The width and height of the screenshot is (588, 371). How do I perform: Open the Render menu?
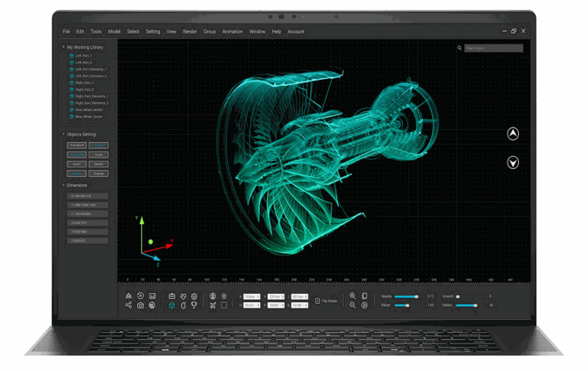point(190,32)
